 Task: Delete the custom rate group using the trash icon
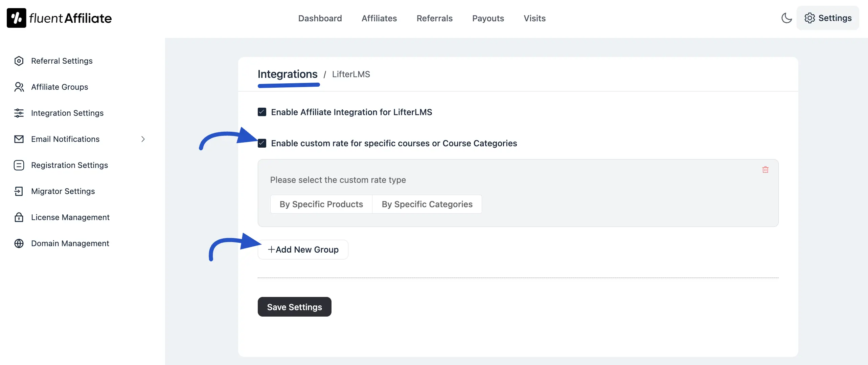(766, 170)
